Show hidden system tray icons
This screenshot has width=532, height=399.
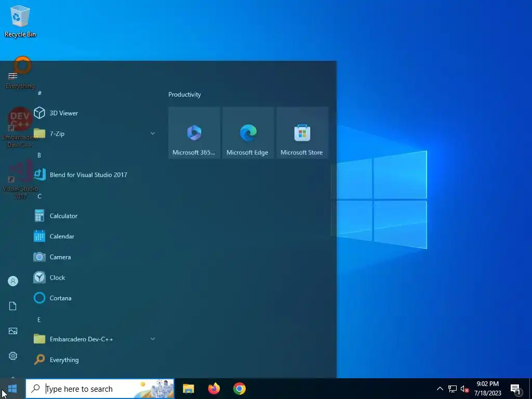[x=440, y=389]
